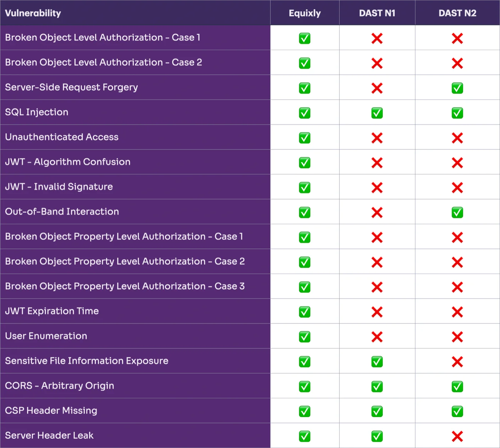Click the green checkmark for CSP Header Missing under DAST N1
Image resolution: width=500 pixels, height=448 pixels.
click(x=377, y=411)
